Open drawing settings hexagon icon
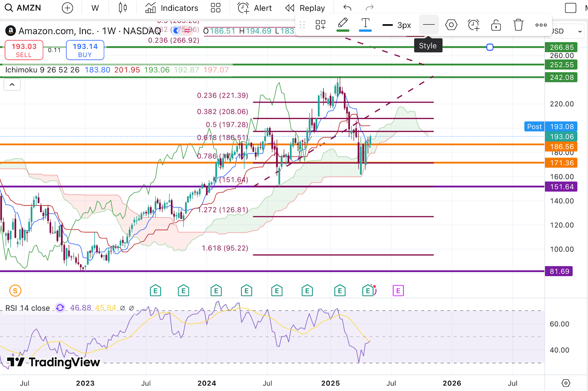Image resolution: width=588 pixels, height=391 pixels. pos(451,25)
